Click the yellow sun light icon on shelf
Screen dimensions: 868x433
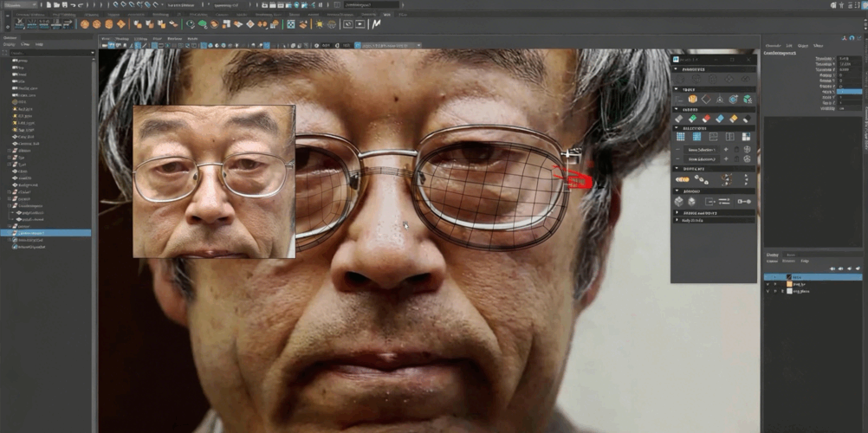[320, 24]
